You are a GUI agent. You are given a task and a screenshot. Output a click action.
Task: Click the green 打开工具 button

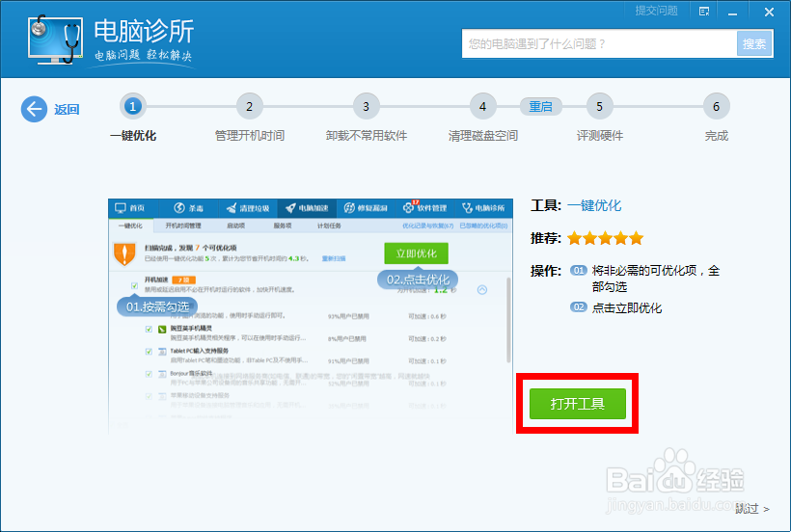(x=578, y=404)
